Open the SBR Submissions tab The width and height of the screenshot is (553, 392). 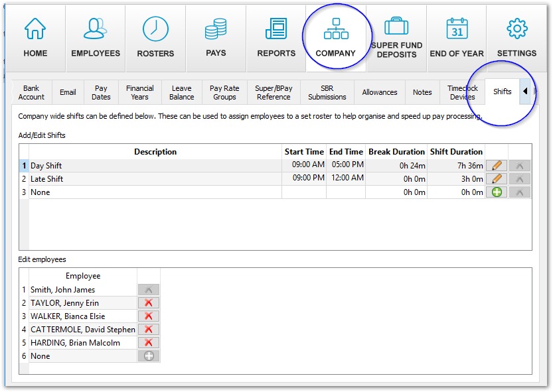(x=327, y=92)
